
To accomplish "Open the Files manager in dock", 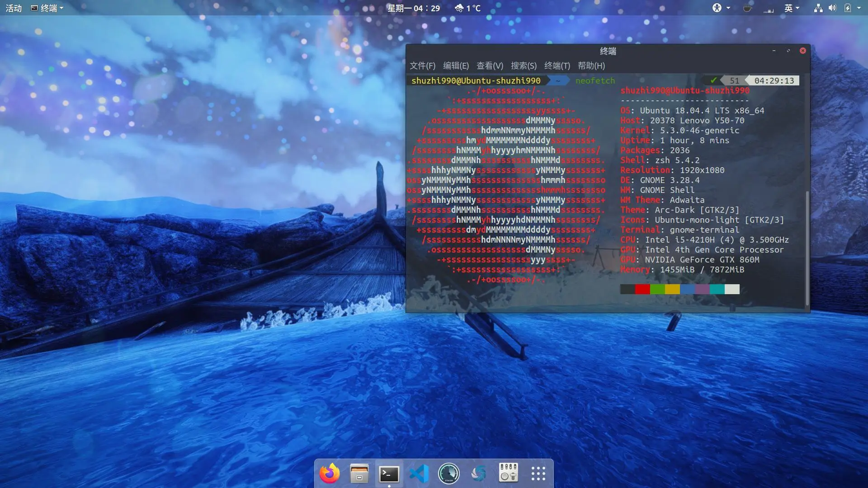I will 359,474.
